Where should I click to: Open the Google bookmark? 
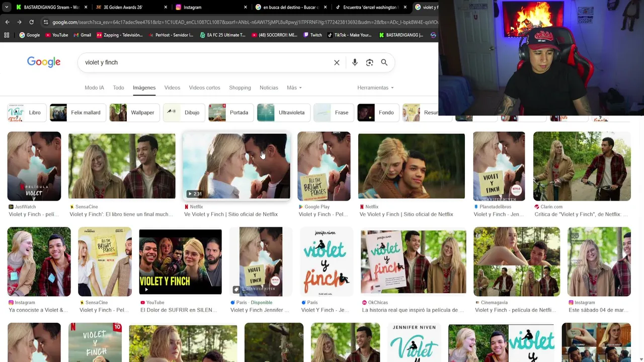coord(30,35)
